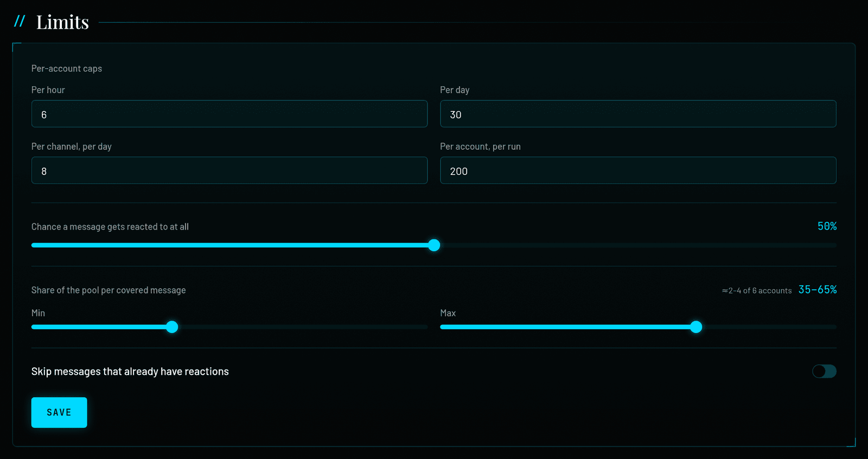Click the Per day input field
The height and width of the screenshot is (459, 868).
[x=638, y=114]
